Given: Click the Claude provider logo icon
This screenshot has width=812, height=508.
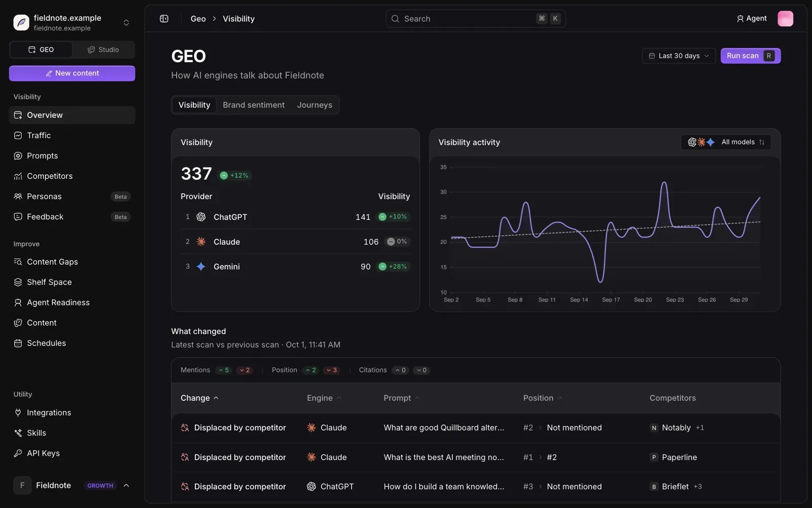Looking at the screenshot, I should pos(201,242).
